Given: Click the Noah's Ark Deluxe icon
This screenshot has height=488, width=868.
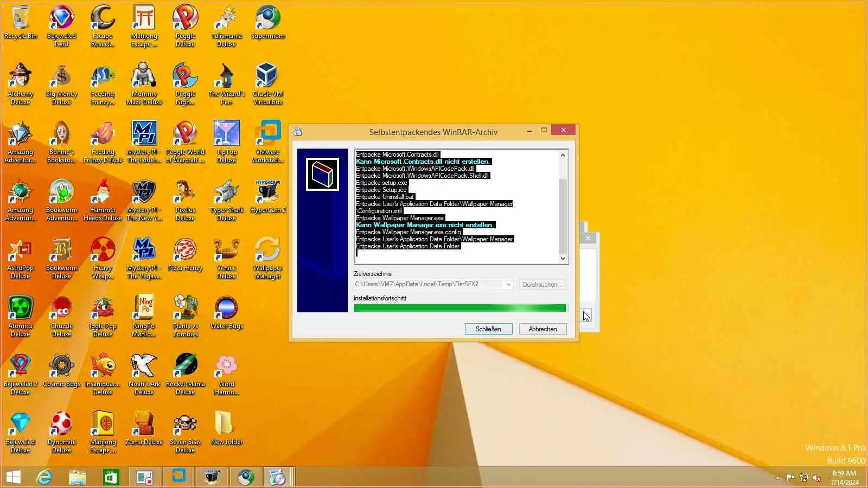Looking at the screenshot, I should click(144, 374).
